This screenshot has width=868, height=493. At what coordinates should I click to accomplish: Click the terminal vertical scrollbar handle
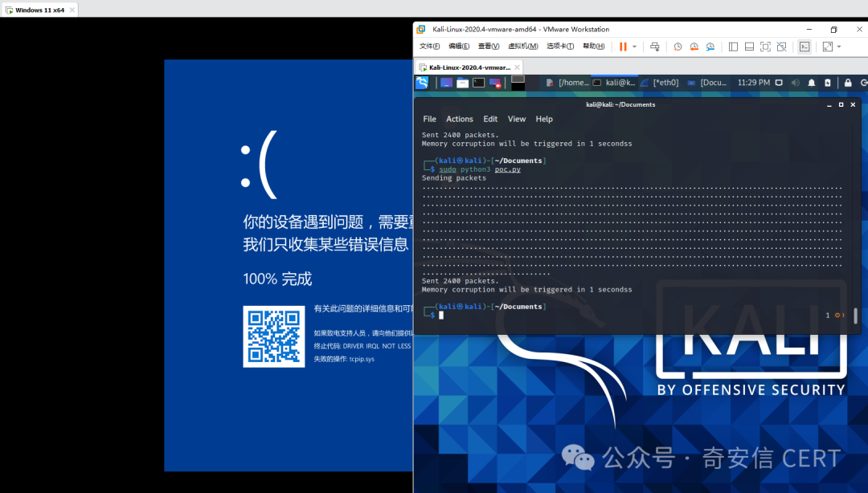855,316
